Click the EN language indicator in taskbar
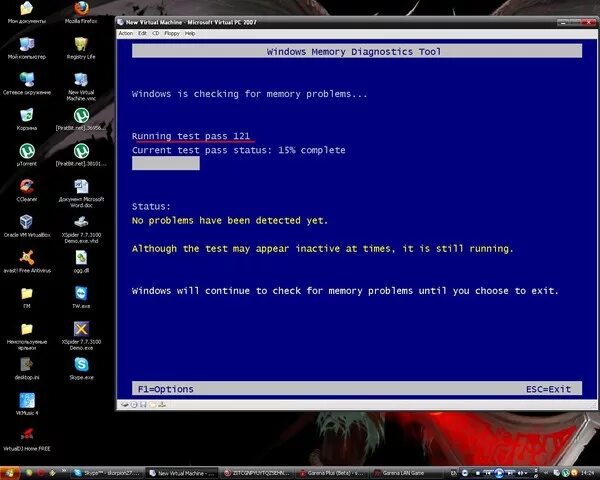Image resolution: width=600 pixels, height=480 pixels. point(453,473)
